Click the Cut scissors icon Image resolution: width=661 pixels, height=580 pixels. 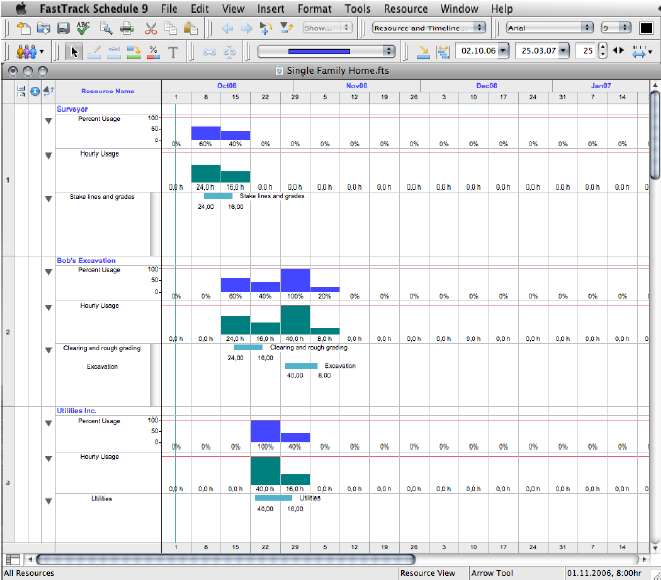pyautogui.click(x=150, y=28)
